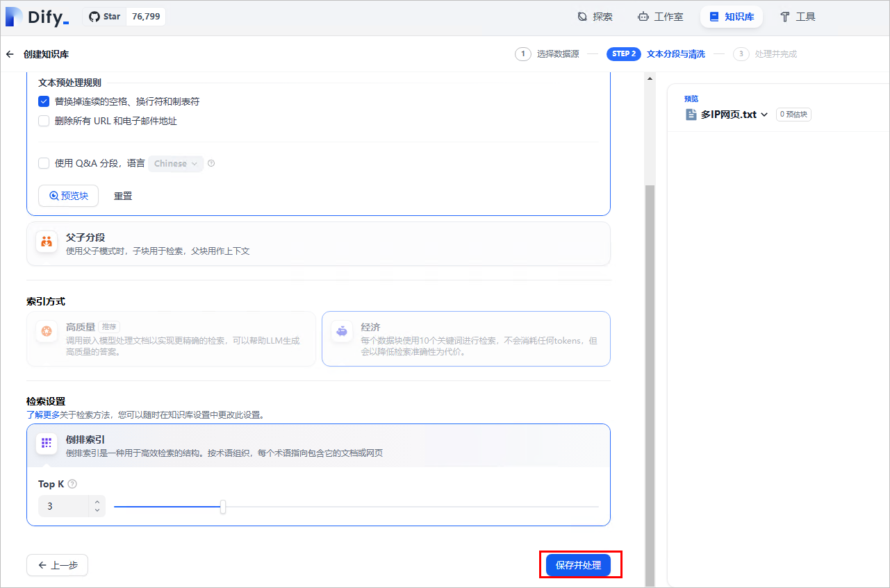890x588 pixels.
Task: Open the Chinese language dropdown
Action: 176,164
